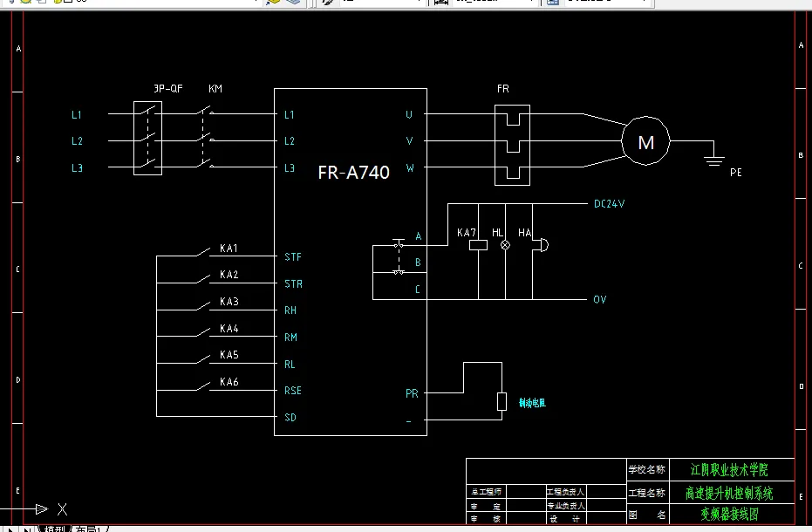This screenshot has width=812, height=532.
Task: Click the KA3 contact label
Action: click(229, 302)
